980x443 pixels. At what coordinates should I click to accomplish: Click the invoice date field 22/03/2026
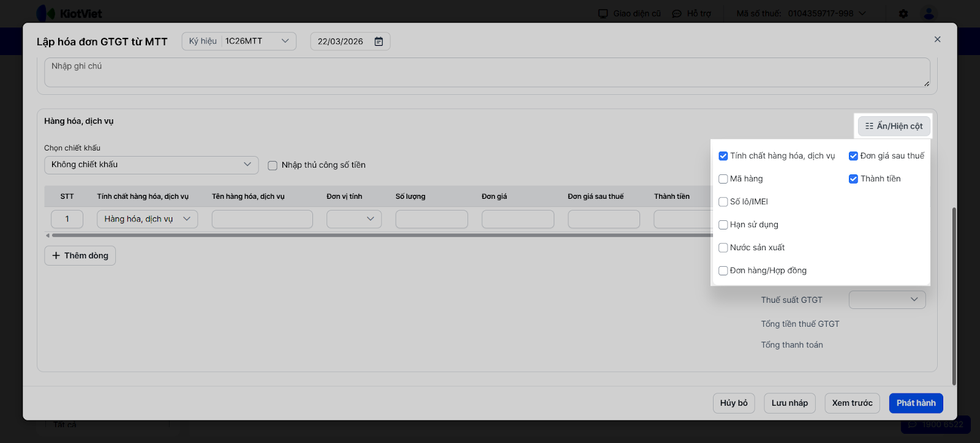pyautogui.click(x=350, y=41)
